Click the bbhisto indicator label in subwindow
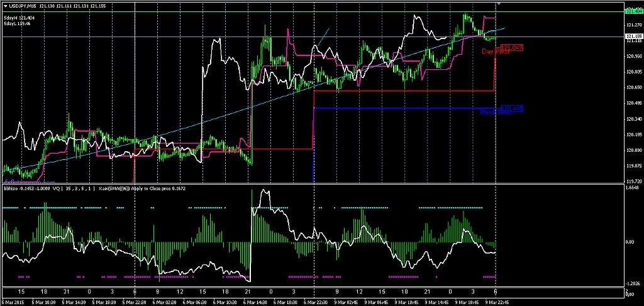Screen dimensions: 644x306 click(x=28, y=189)
